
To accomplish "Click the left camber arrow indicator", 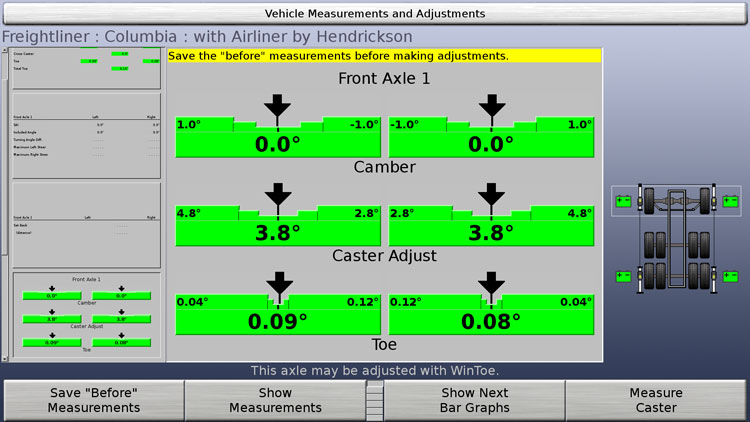I will click(278, 106).
